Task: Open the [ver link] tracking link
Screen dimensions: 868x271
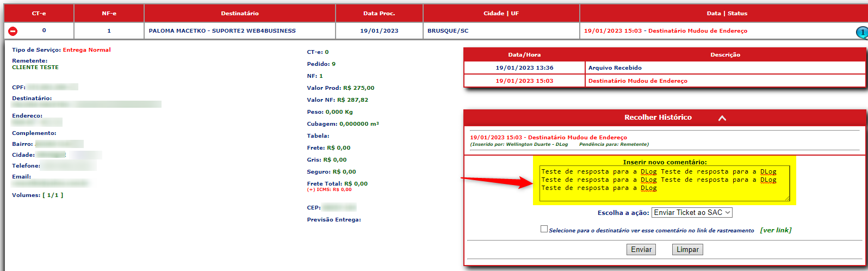Action: tap(776, 230)
